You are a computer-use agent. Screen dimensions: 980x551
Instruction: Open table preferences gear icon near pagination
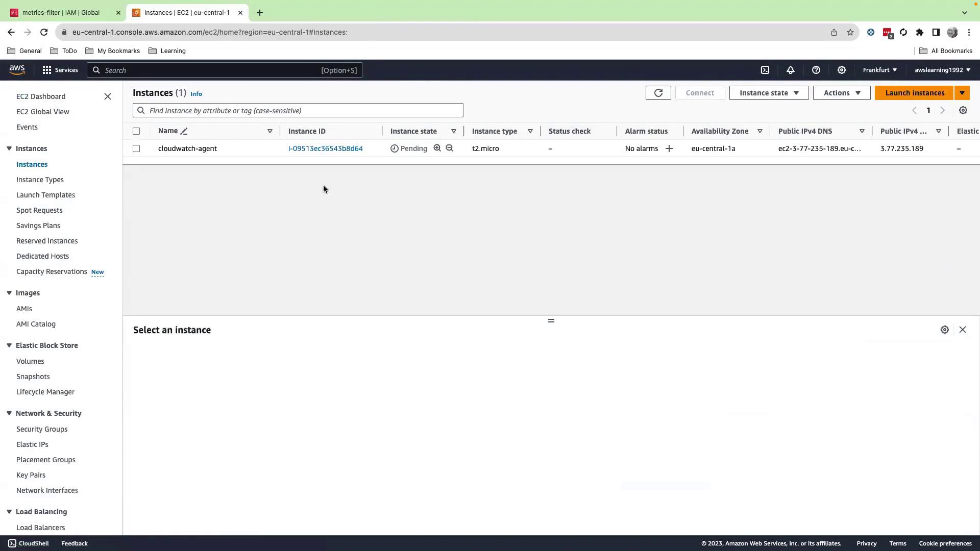[x=963, y=110]
